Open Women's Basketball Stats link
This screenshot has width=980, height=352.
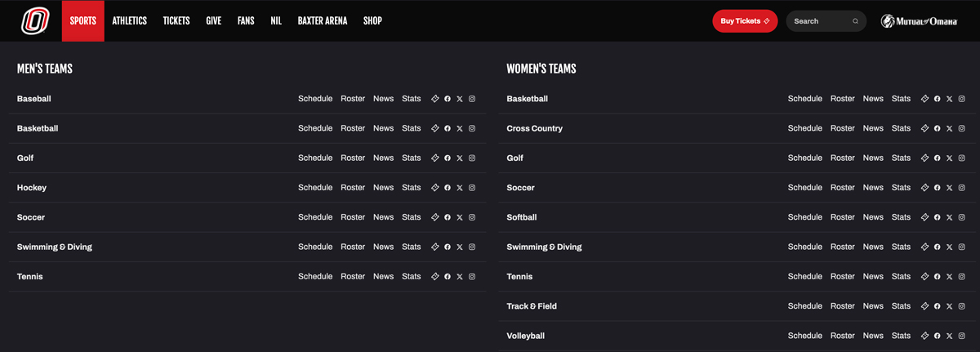[x=901, y=99]
